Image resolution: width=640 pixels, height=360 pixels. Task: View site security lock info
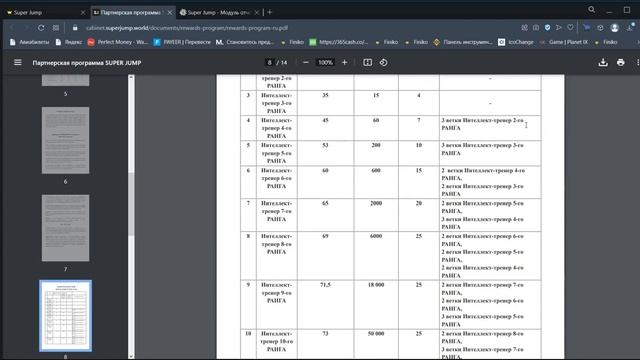[75, 28]
